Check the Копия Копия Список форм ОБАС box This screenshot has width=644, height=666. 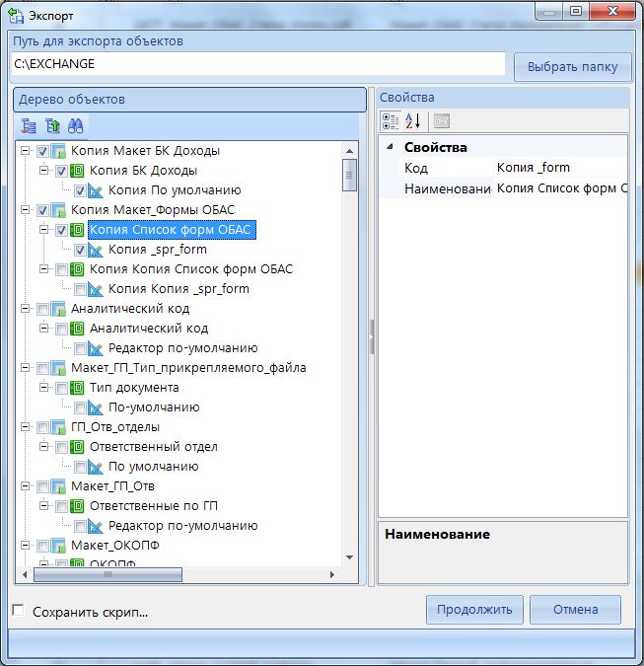[x=62, y=269]
